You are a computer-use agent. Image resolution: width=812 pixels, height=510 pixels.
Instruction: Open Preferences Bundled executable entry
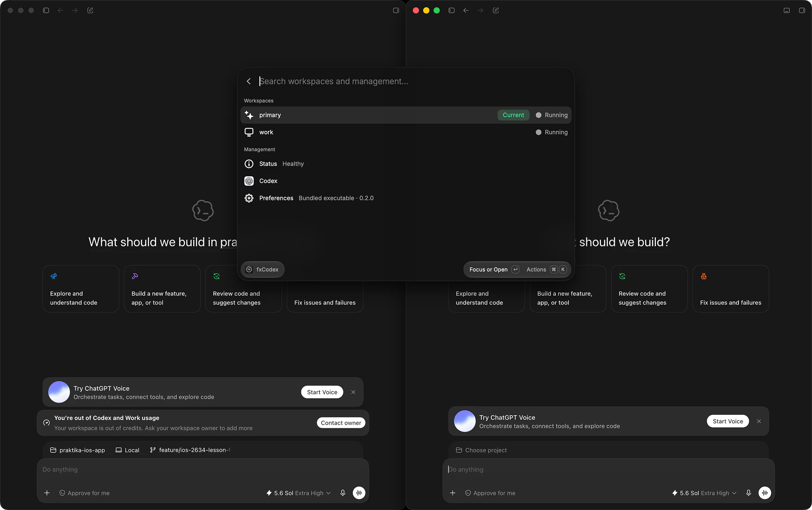[x=406, y=198]
